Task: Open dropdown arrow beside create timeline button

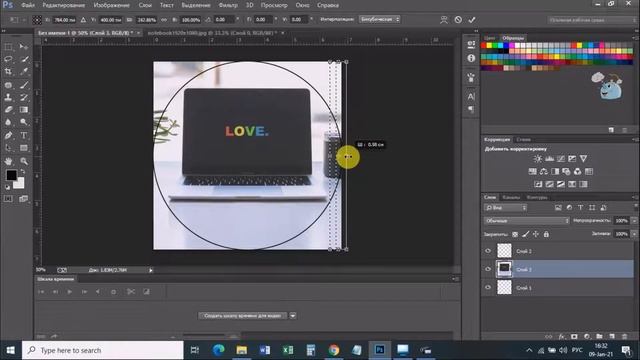Action: 293,316
